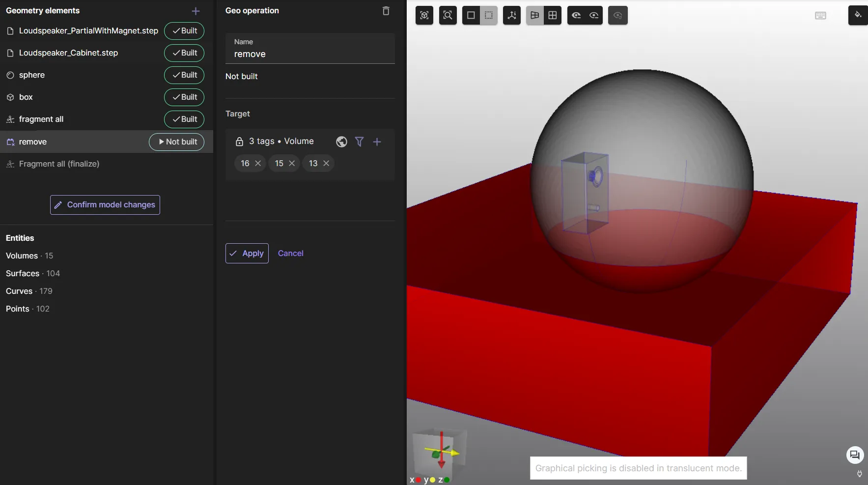
Task: Open Points · 102 entities list
Action: [x=28, y=309]
